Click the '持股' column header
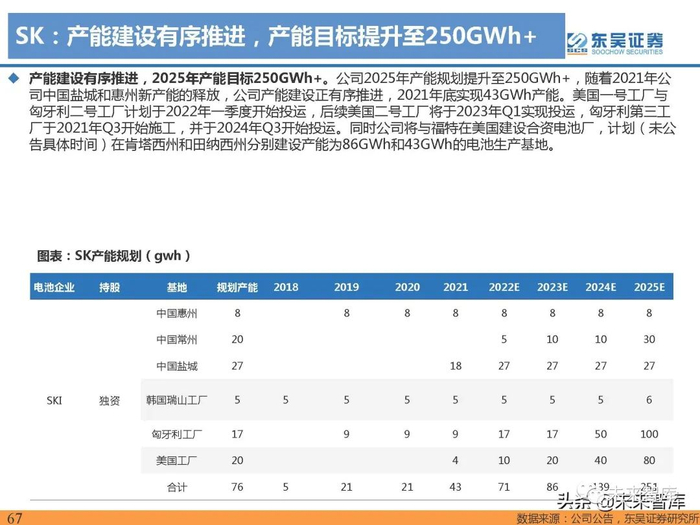This screenshot has width=700, height=525. point(109,287)
